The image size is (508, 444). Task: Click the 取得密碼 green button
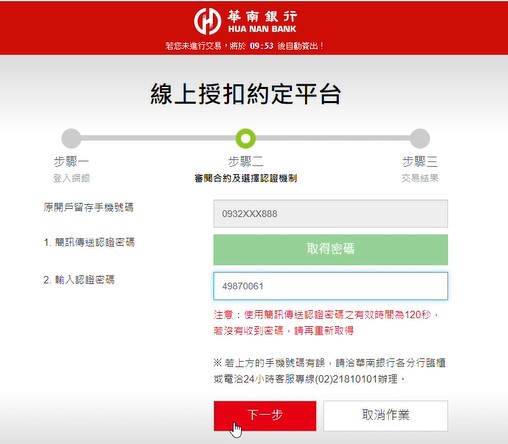331,250
